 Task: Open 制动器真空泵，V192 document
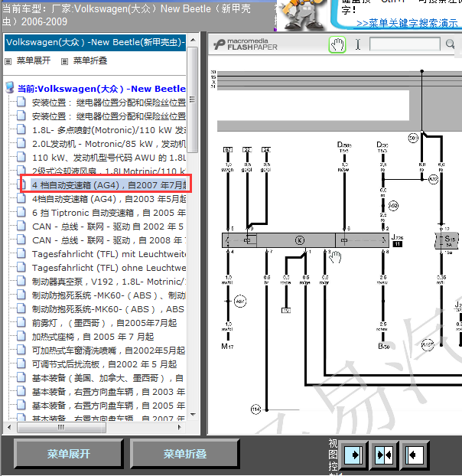(109, 282)
